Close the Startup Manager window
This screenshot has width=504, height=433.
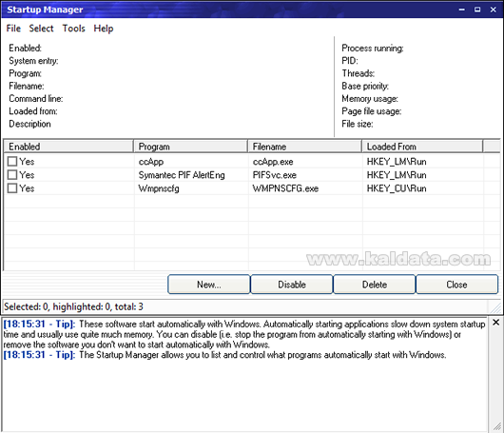(x=494, y=10)
